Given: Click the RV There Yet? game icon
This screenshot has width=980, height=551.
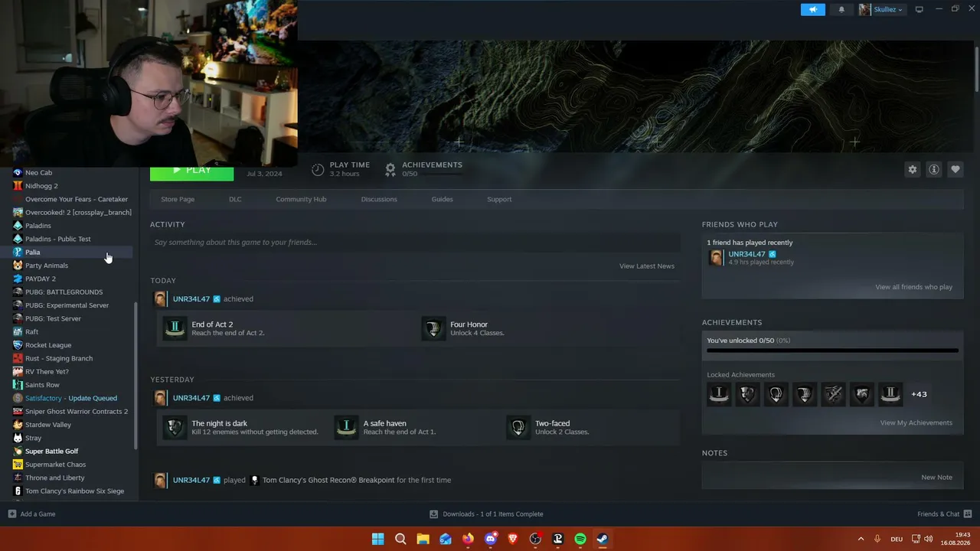Looking at the screenshot, I should 18,372.
